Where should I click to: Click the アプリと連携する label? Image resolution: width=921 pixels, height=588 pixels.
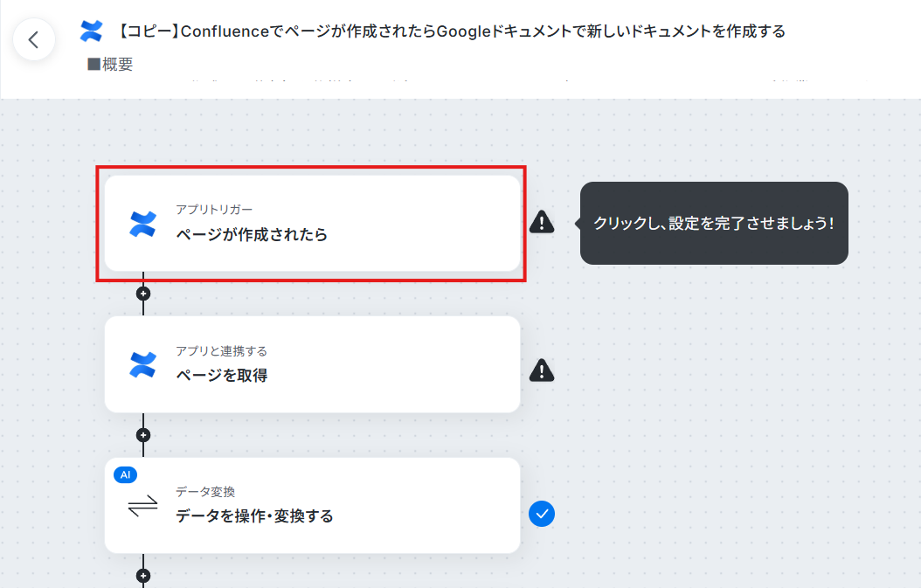click(x=221, y=350)
